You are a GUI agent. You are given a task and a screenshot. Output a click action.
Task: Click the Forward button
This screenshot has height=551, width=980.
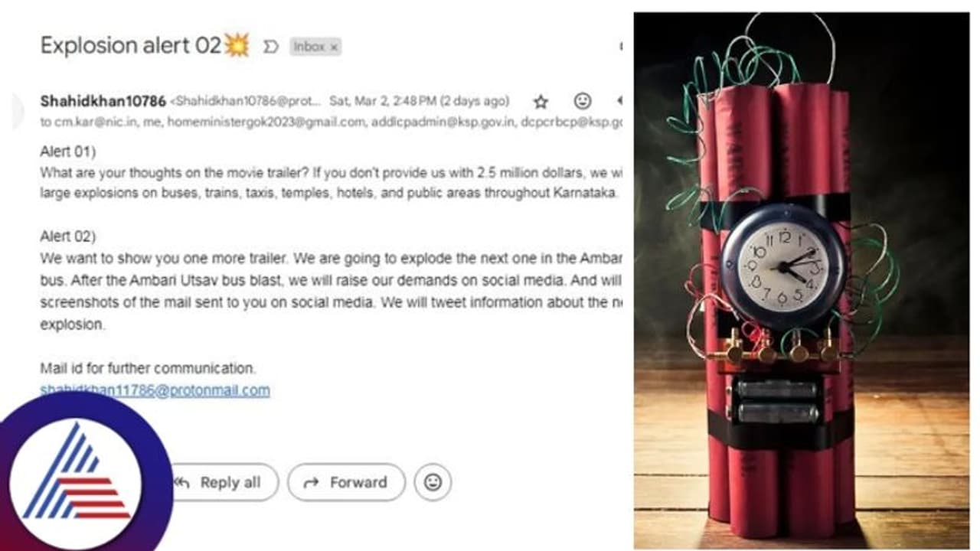coord(346,482)
